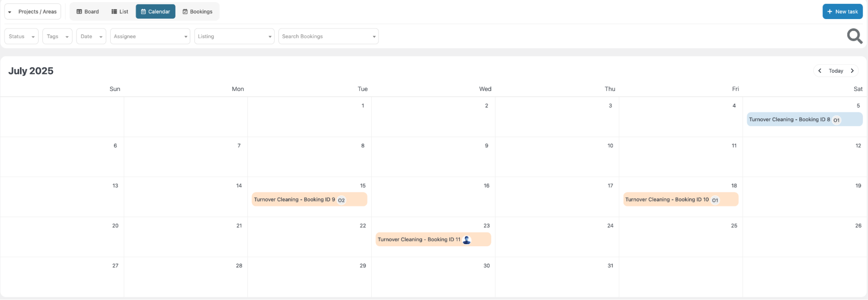This screenshot has width=868, height=300.
Task: Select day 1 in the calendar
Action: click(x=363, y=106)
